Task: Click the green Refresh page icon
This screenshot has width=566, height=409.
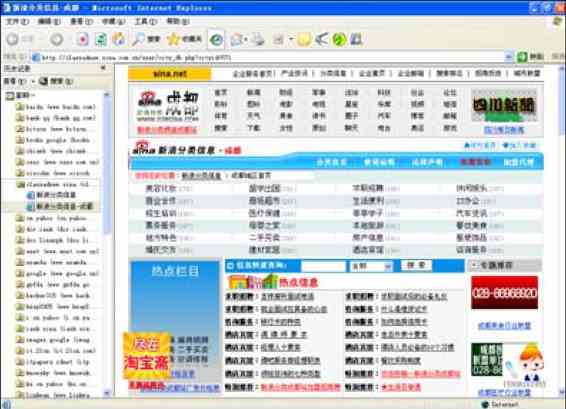Action: pos(100,39)
